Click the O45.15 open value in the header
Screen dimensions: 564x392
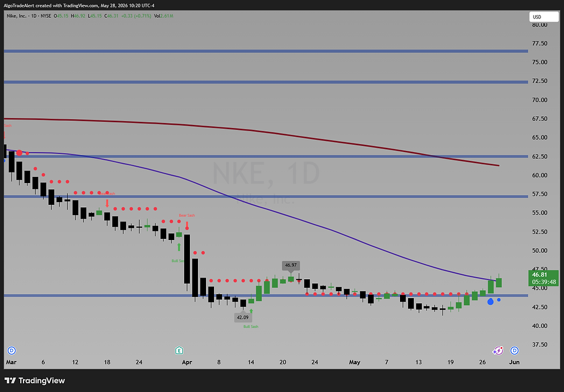[x=61, y=16]
